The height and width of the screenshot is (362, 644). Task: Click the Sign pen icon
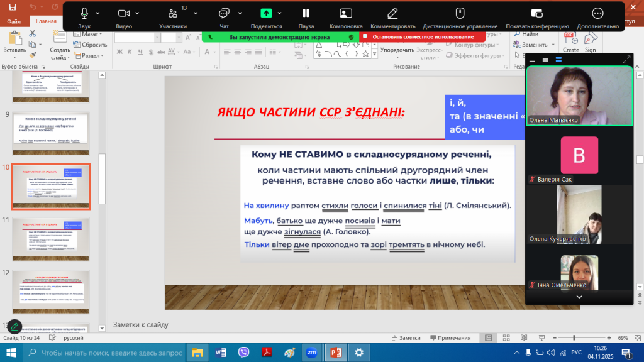590,42
